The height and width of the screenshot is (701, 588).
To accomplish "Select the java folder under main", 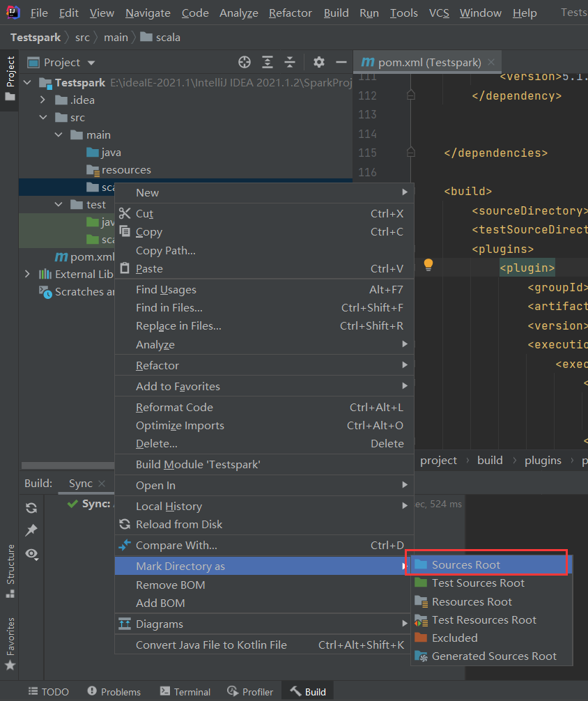I will pyautogui.click(x=111, y=153).
